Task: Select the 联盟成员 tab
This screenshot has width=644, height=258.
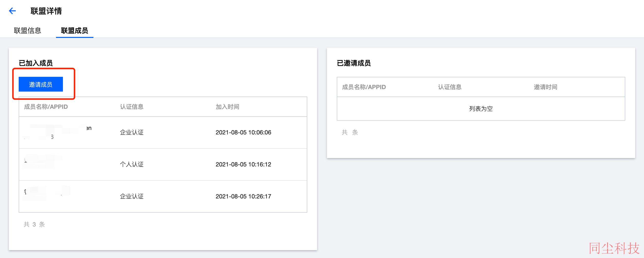Action: tap(74, 31)
